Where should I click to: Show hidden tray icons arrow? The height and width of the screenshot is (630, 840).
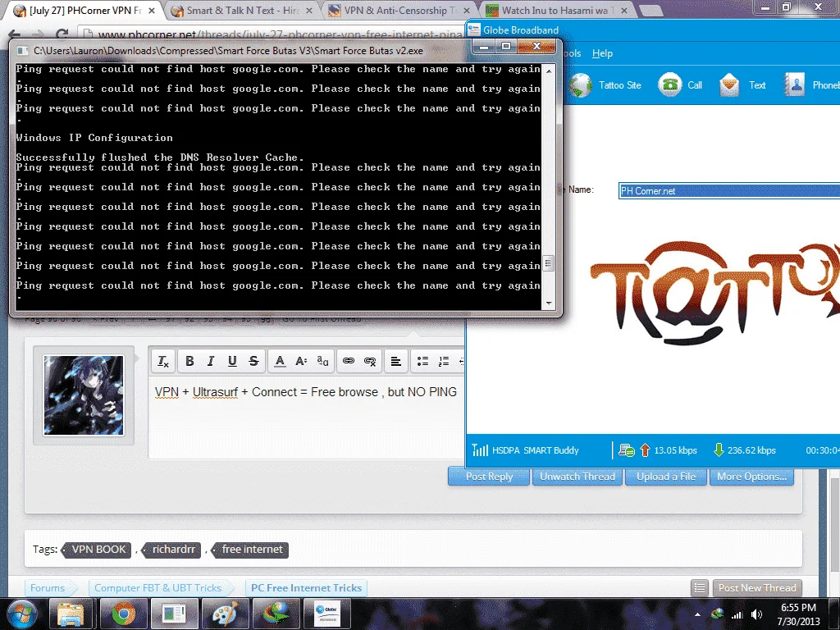[x=697, y=614]
